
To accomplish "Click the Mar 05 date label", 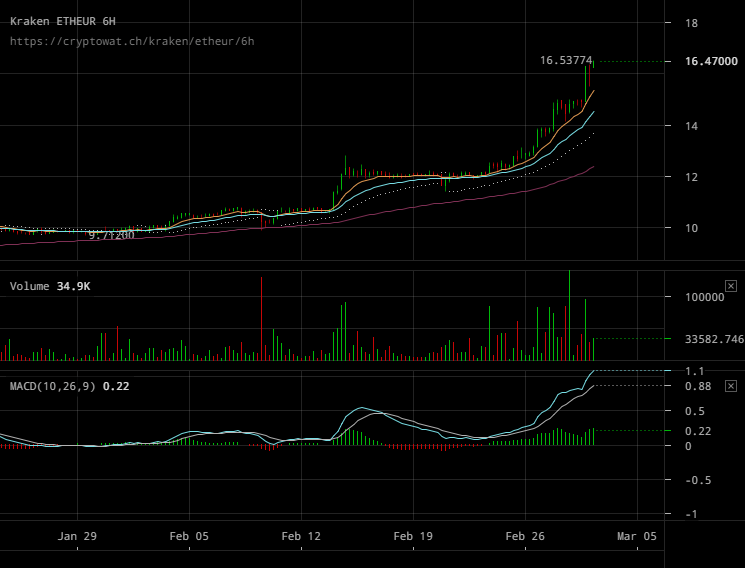I will pyautogui.click(x=637, y=536).
